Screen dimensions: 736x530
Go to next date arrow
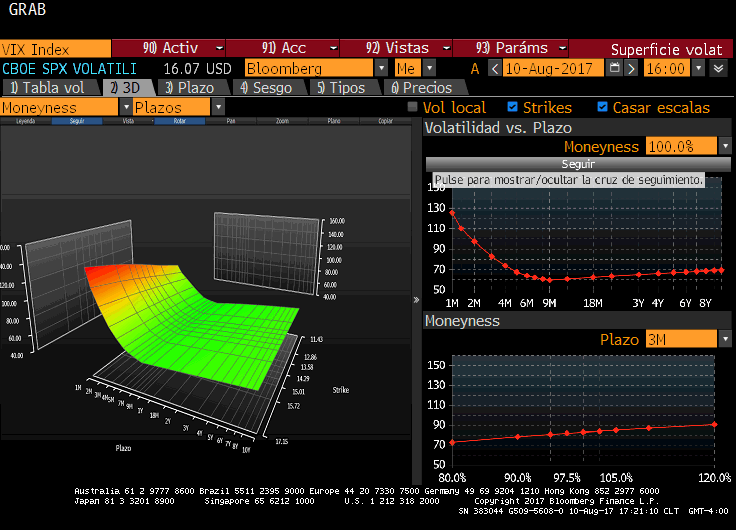[x=632, y=69]
